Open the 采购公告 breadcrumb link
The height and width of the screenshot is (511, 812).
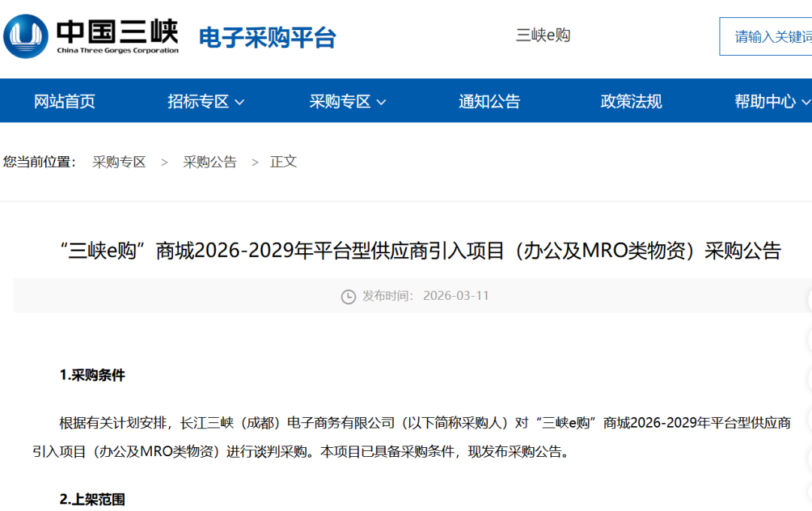[210, 162]
